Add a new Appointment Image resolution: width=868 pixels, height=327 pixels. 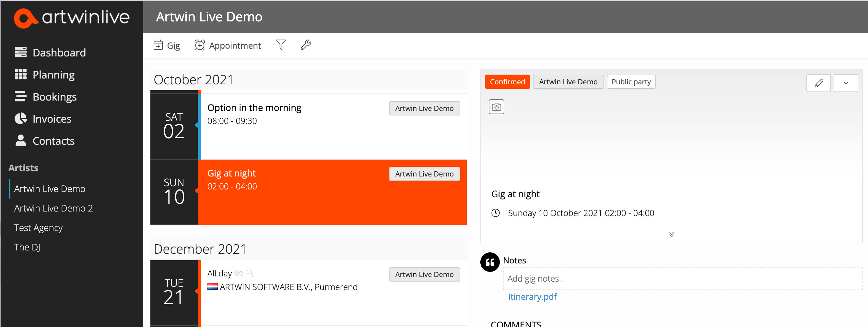228,45
